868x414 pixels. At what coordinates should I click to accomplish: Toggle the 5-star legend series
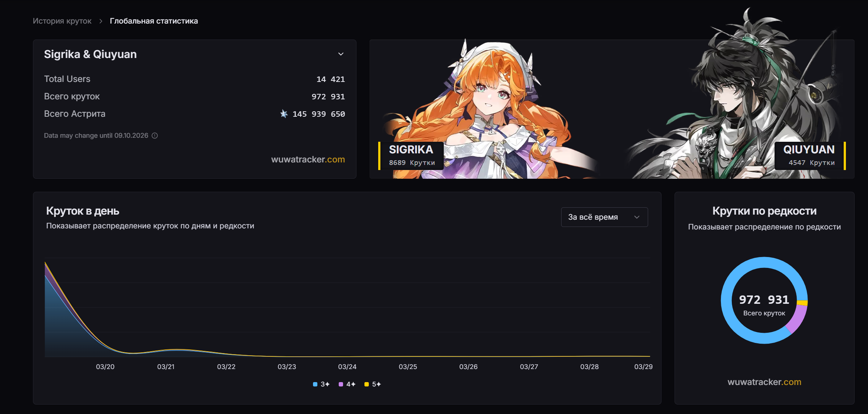373,384
